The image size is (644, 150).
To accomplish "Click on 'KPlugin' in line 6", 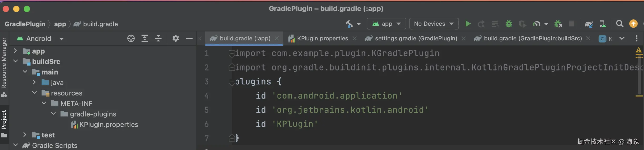I will (x=295, y=124).
